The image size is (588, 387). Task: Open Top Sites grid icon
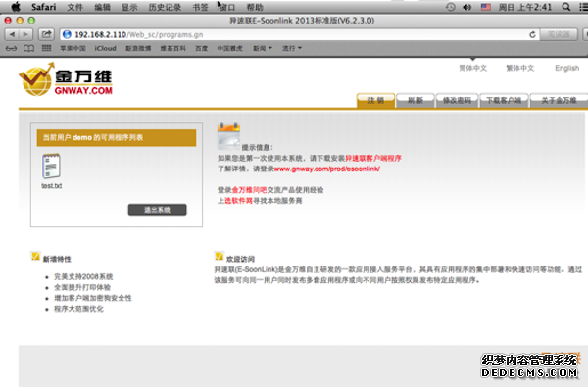coord(46,48)
